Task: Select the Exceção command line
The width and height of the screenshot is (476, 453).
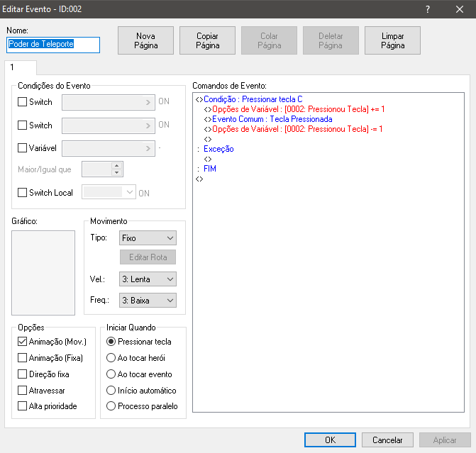Action: pos(215,149)
